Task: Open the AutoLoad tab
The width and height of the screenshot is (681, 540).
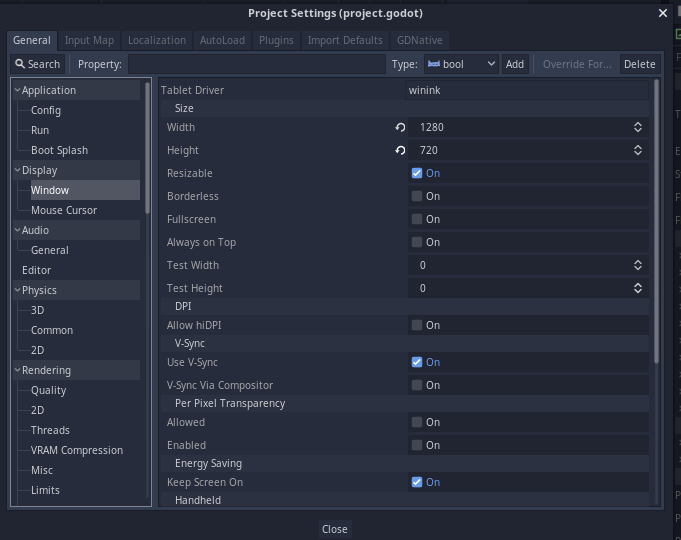Action: click(x=222, y=40)
